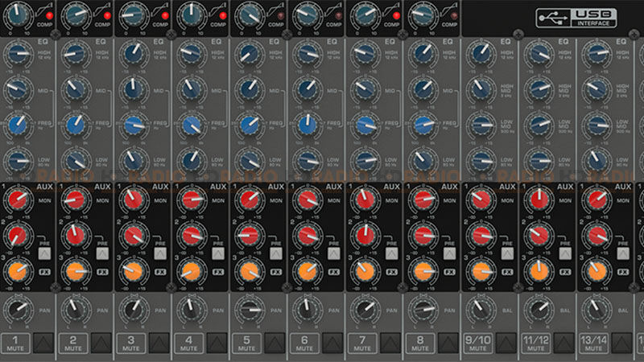The height and width of the screenshot is (362, 644).
Task: Click the orange AUX 3 knob on channel 1
Action: coord(18,271)
